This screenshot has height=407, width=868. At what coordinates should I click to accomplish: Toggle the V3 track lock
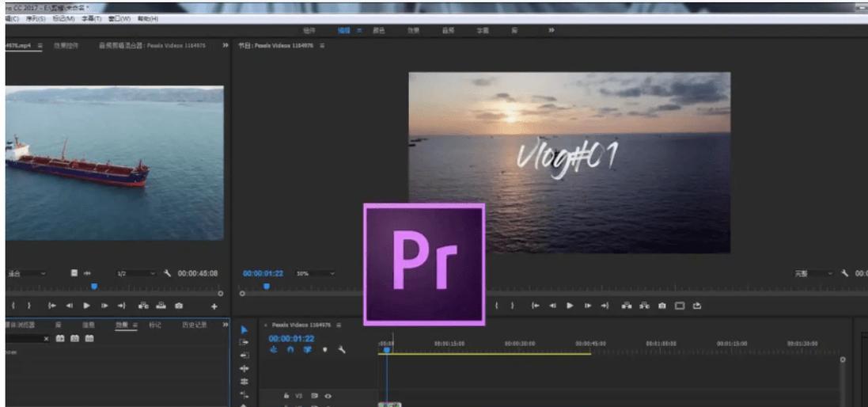click(286, 396)
